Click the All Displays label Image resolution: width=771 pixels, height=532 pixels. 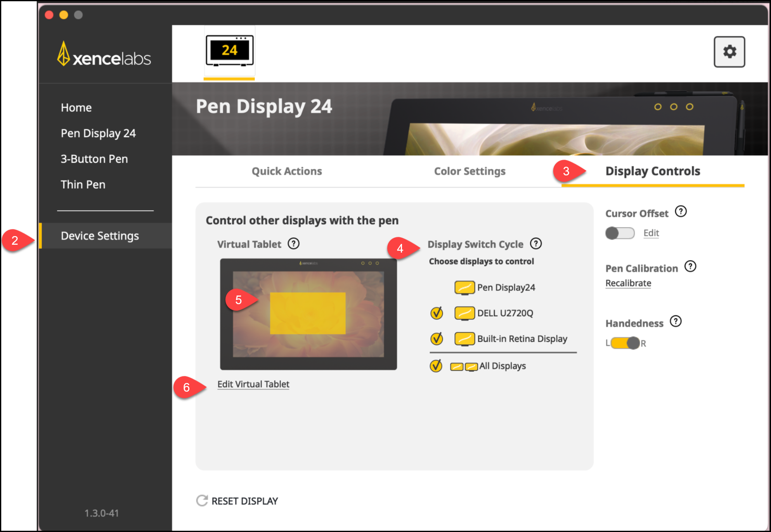[x=503, y=366]
